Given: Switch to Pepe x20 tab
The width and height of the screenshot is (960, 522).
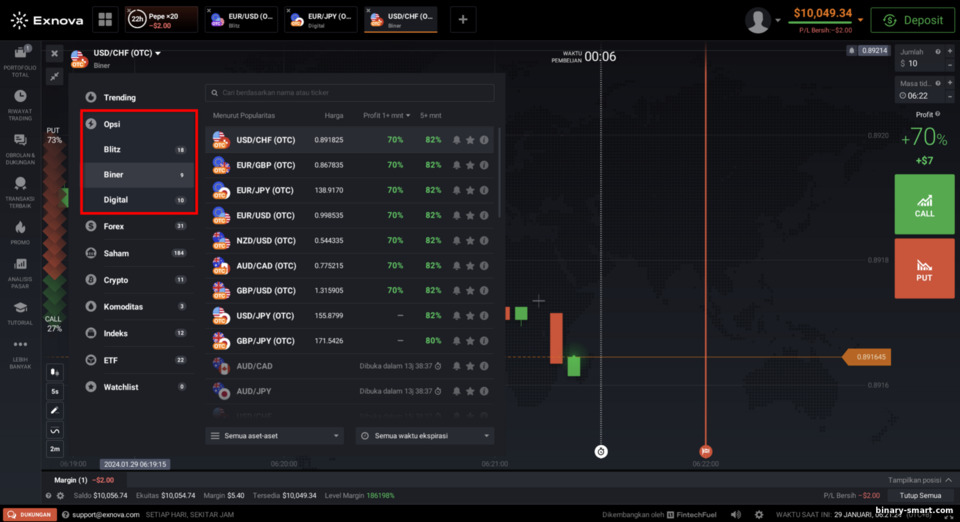Looking at the screenshot, I should (x=162, y=20).
